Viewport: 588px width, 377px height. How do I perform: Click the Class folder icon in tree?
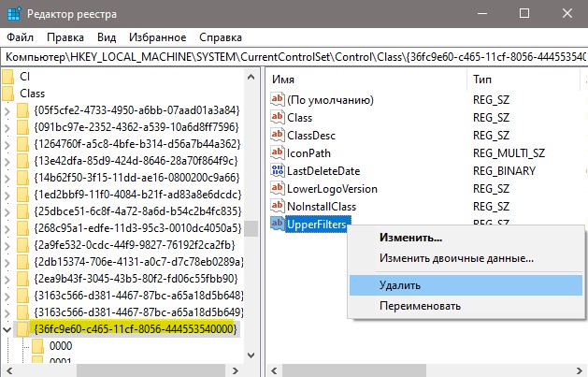[7, 94]
